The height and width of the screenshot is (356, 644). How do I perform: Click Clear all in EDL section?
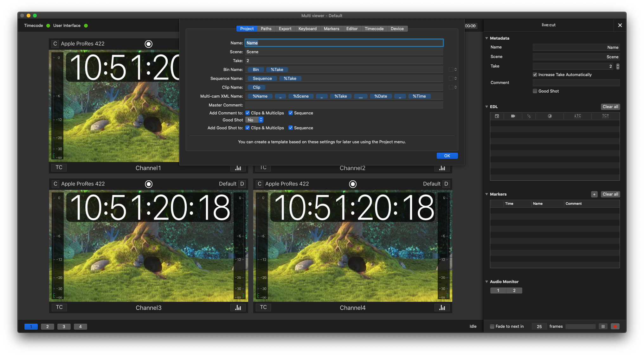click(x=610, y=107)
